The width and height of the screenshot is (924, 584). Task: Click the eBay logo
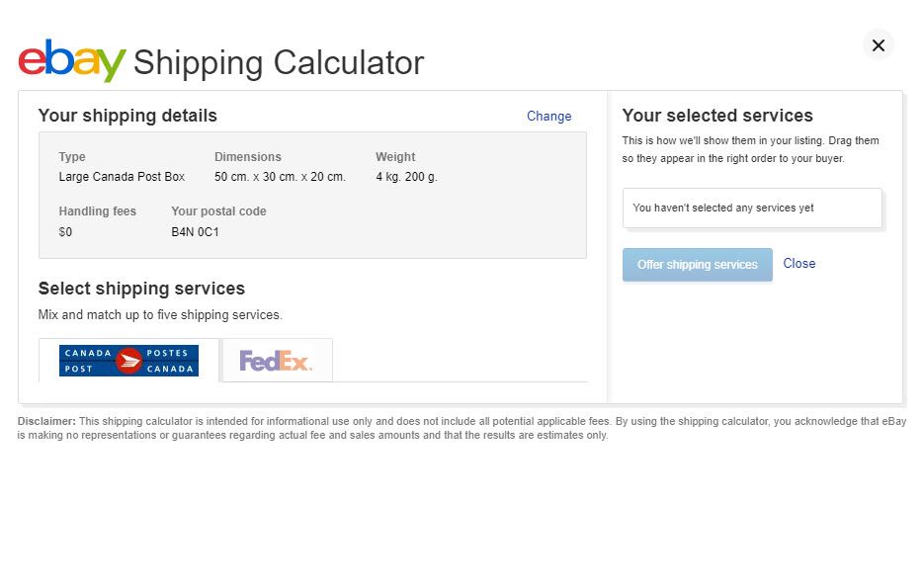pyautogui.click(x=72, y=61)
